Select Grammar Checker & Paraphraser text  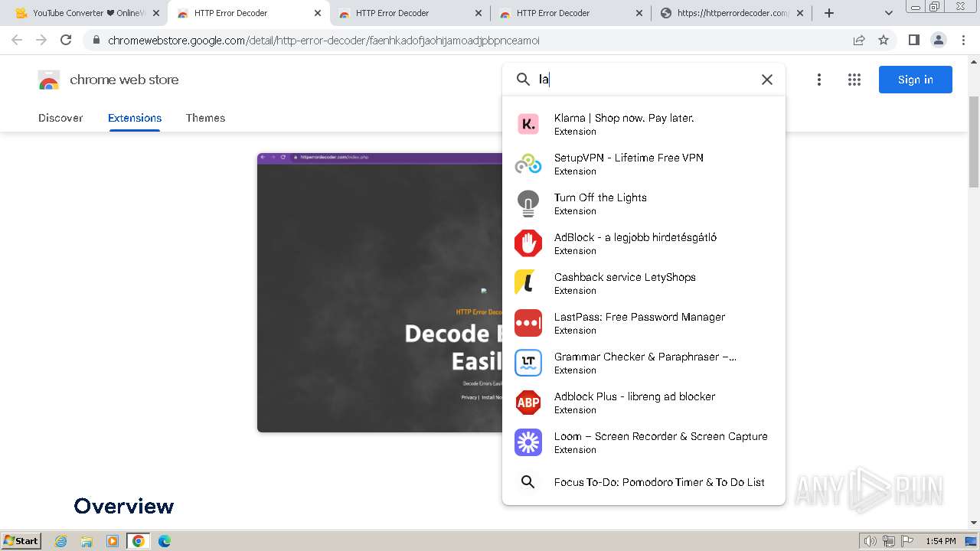tap(645, 357)
